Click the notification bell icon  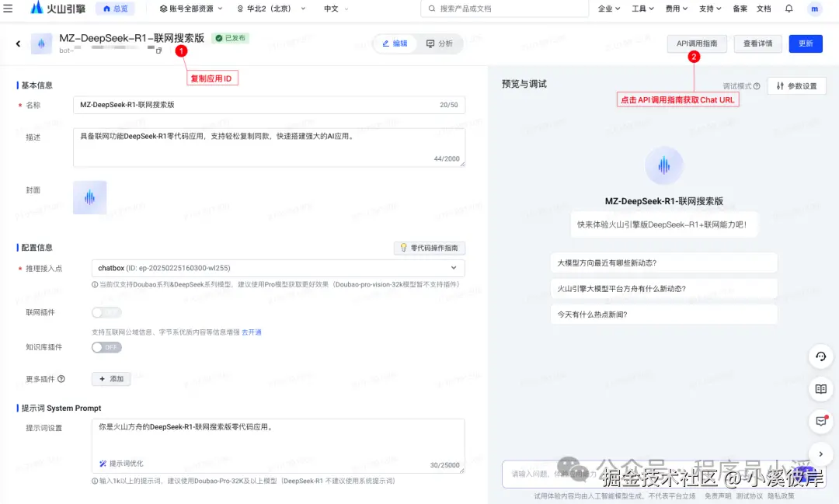tap(789, 9)
